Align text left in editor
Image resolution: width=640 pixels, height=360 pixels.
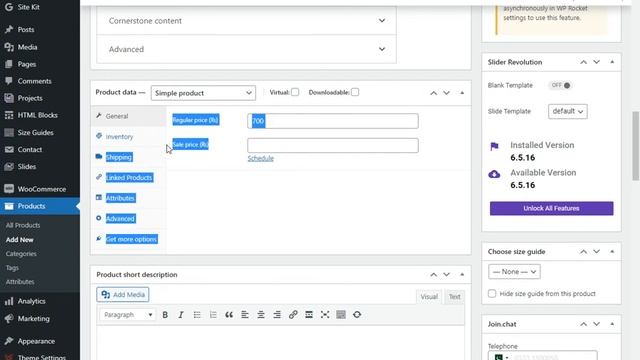point(245,315)
